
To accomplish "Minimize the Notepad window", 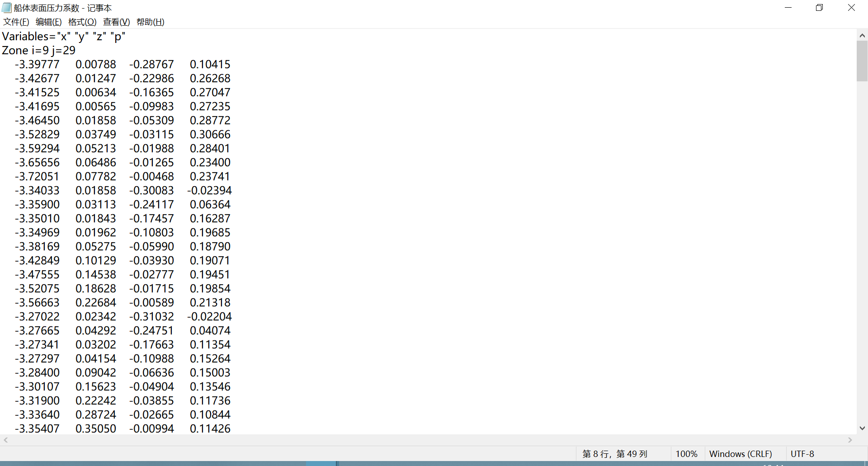I will pyautogui.click(x=788, y=8).
